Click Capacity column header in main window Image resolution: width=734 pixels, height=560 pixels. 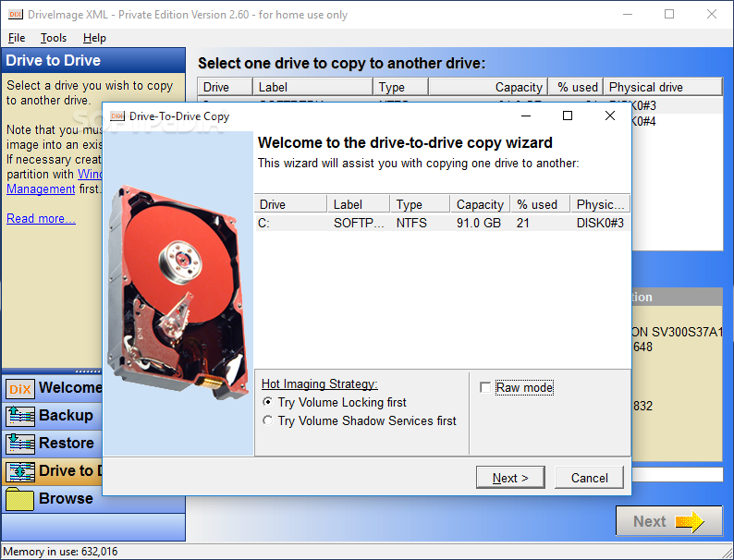click(488, 87)
